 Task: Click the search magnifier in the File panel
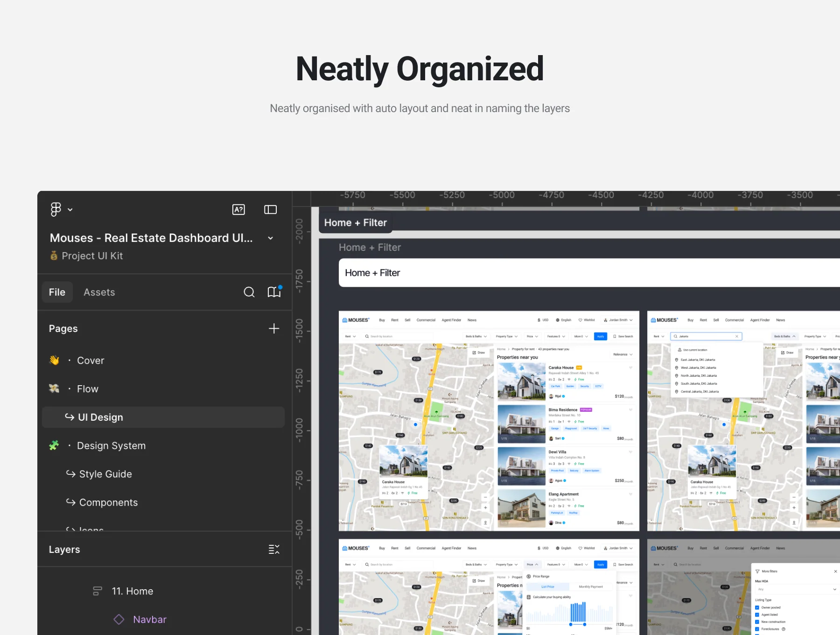tap(249, 292)
